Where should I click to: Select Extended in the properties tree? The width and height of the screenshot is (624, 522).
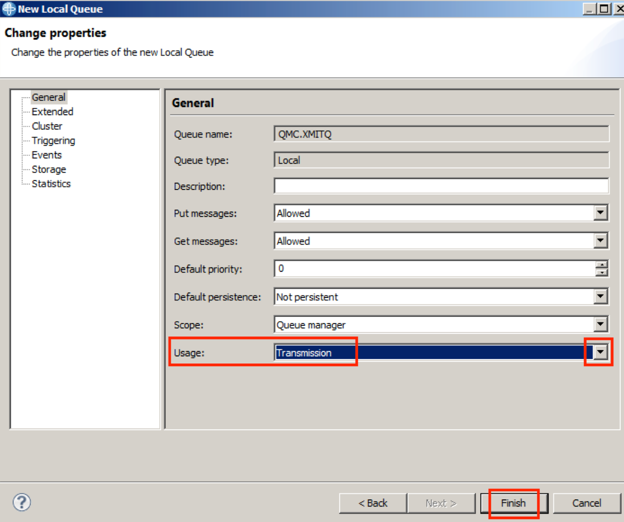point(53,111)
